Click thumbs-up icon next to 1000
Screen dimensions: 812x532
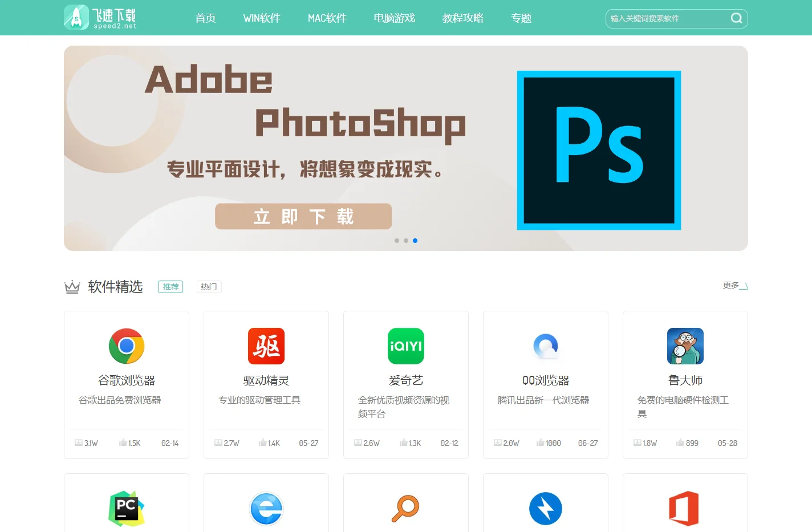click(540, 442)
